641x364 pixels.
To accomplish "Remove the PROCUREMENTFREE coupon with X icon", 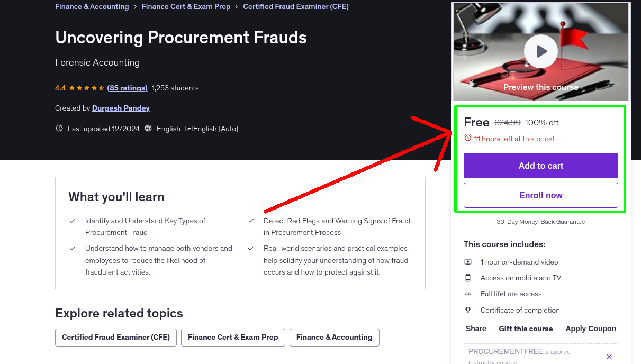I will click(609, 357).
